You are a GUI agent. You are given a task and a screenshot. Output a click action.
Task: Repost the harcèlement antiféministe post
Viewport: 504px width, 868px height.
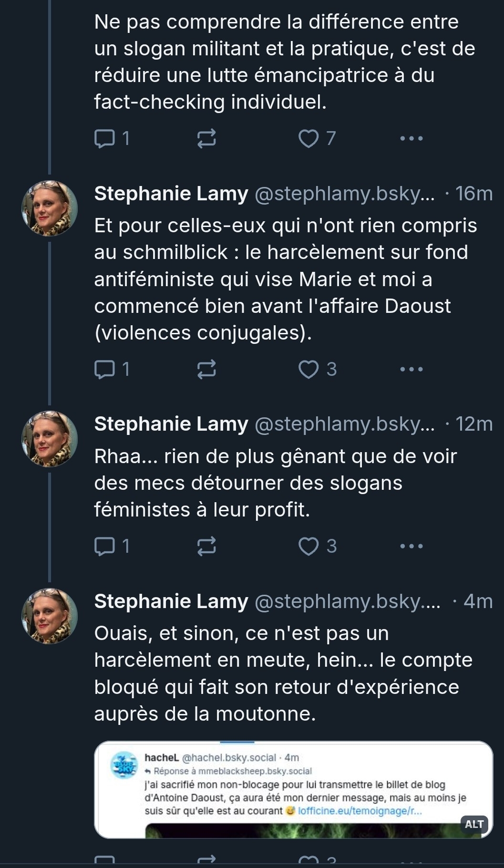(x=206, y=369)
